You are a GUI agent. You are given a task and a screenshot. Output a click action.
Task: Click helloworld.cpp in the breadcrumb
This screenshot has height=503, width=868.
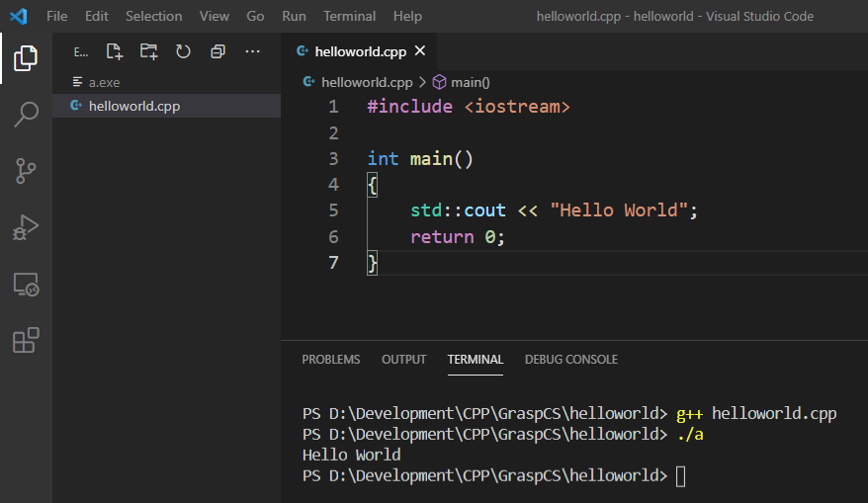pyautogui.click(x=367, y=82)
